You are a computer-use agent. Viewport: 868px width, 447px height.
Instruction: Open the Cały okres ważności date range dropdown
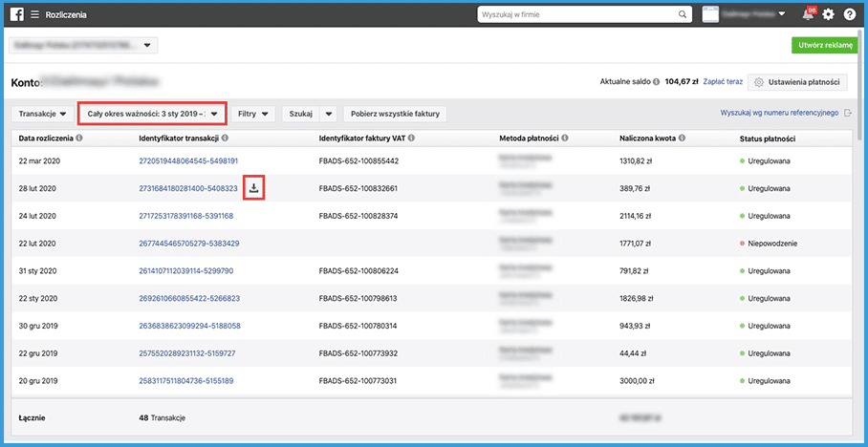pos(152,114)
